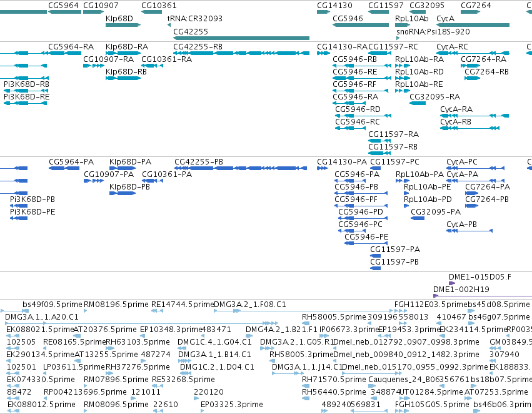Click the CG42255-RB transcript label
Viewport: 532px width, 414px height.
click(x=198, y=46)
